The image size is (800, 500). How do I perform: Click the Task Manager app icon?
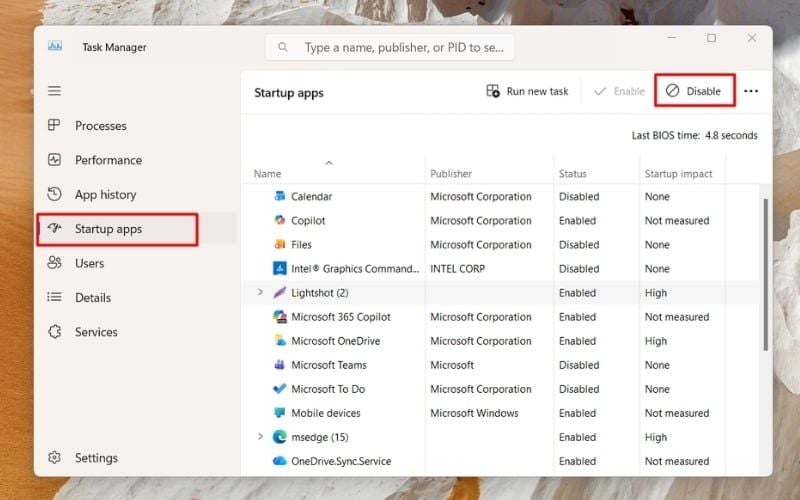(55, 46)
